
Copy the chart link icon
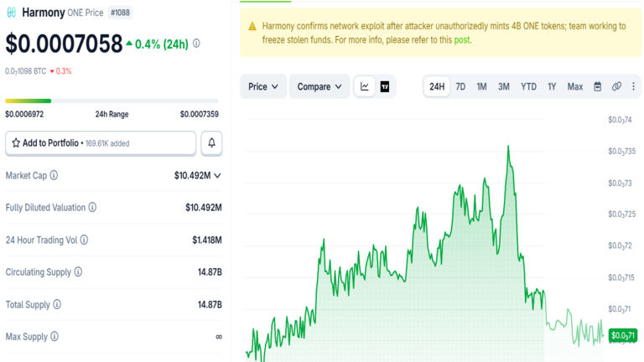(x=616, y=86)
